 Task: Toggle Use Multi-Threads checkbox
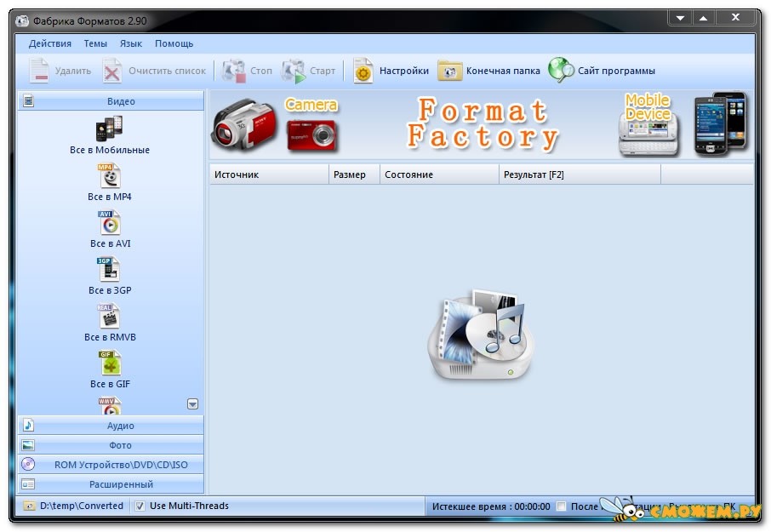(140, 506)
